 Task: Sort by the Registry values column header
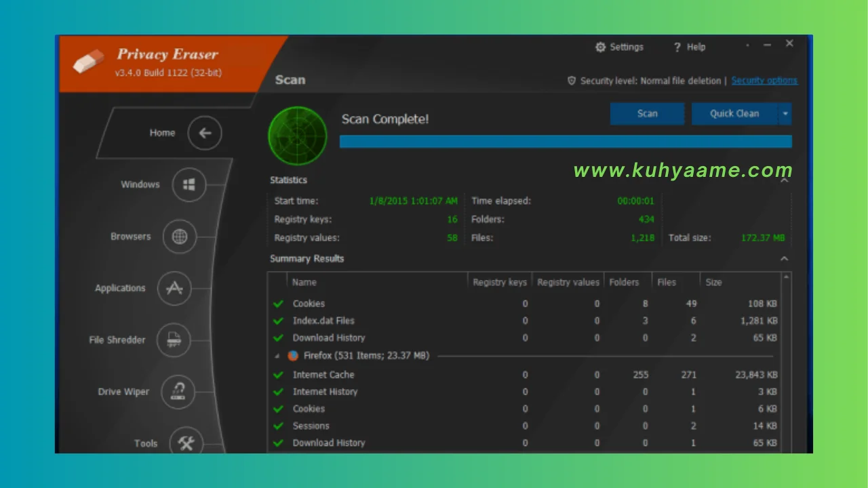tap(568, 283)
